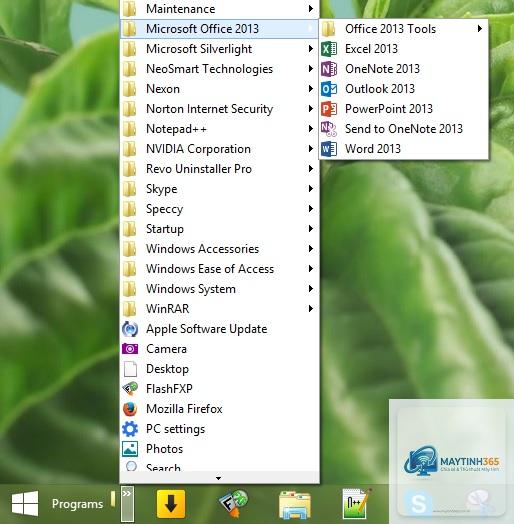Image resolution: width=514 pixels, height=524 pixels.
Task: Open FlashFXP from the taskbar
Action: pyautogui.click(x=234, y=504)
